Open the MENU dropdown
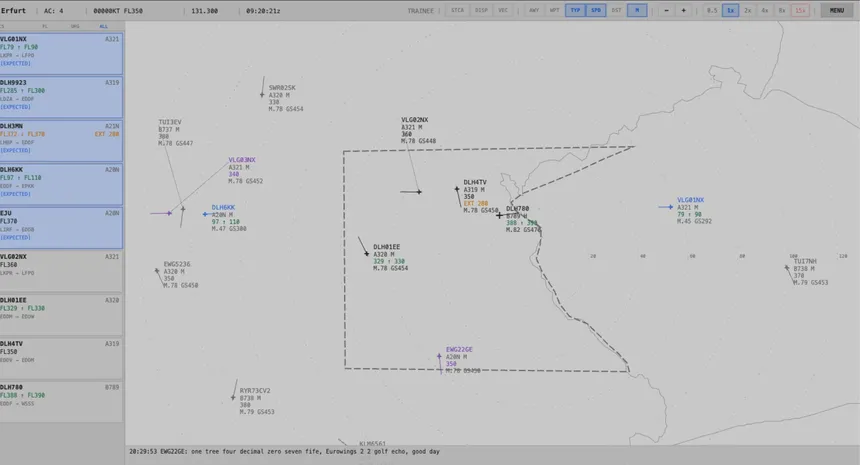 [836, 10]
